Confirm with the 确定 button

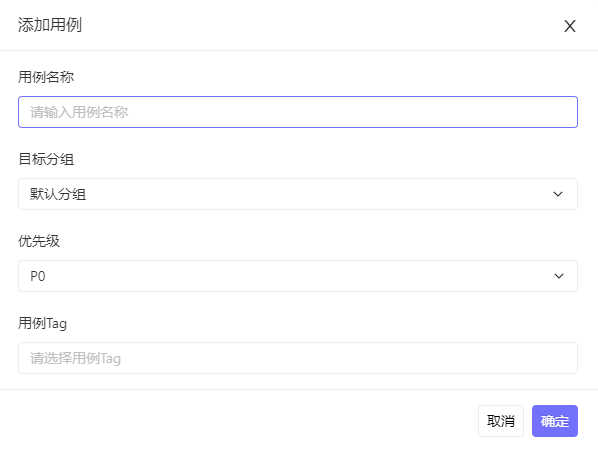555,421
